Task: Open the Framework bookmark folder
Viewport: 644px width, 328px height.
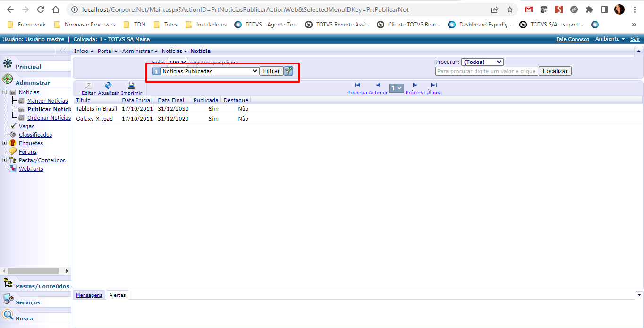Action: pos(26,25)
